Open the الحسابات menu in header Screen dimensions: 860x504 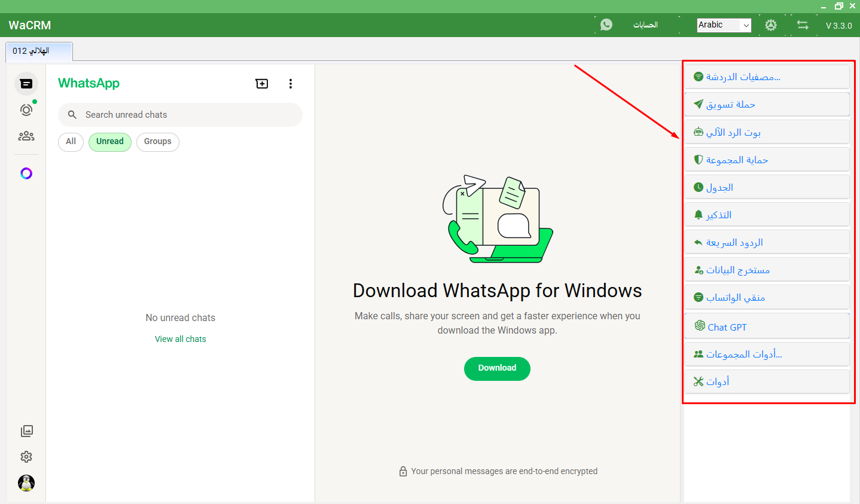coord(645,25)
